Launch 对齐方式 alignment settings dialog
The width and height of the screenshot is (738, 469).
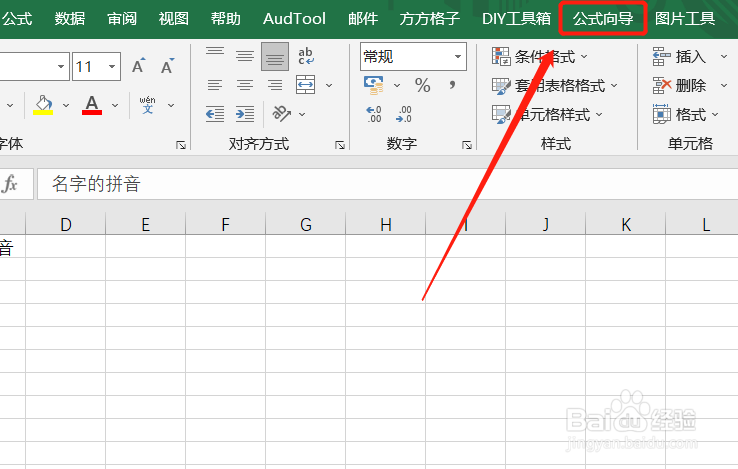pyautogui.click(x=340, y=145)
